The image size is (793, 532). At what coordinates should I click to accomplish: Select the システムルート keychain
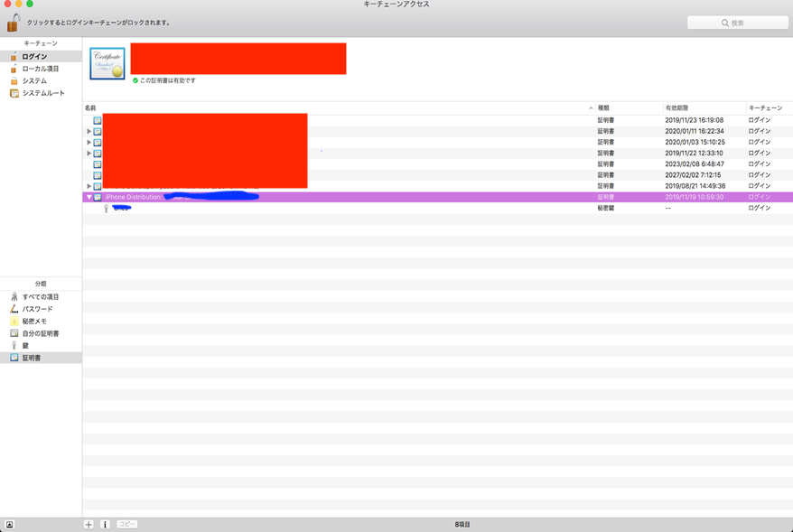coord(41,92)
